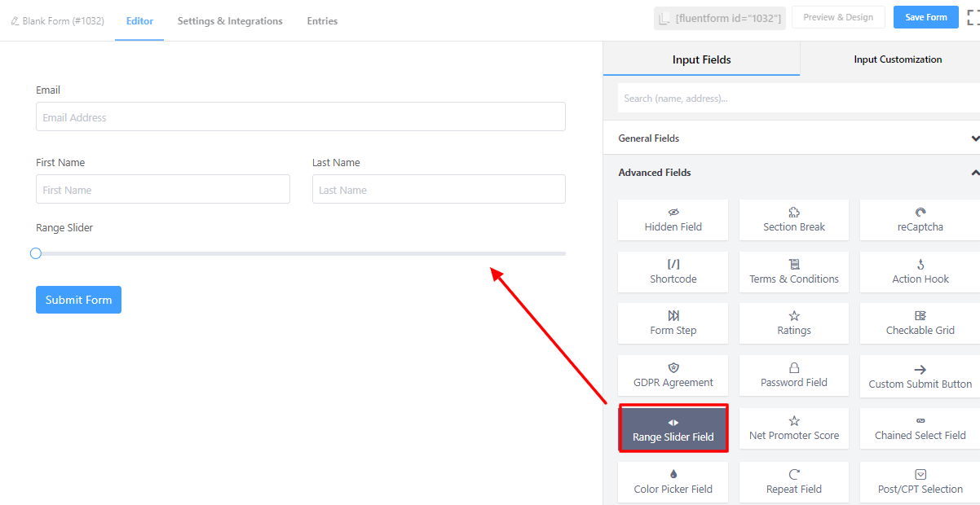The height and width of the screenshot is (505, 980).
Task: Add a Shortcode field
Action: tap(673, 272)
